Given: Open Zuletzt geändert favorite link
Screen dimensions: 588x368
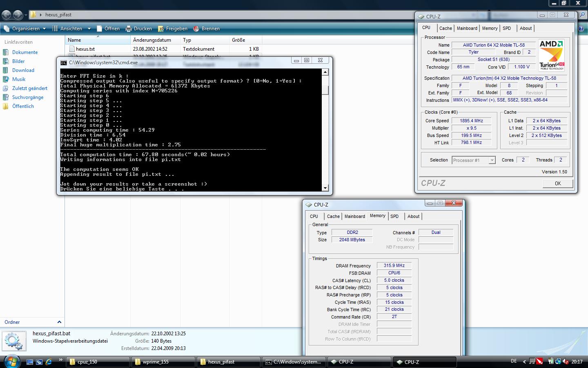Looking at the screenshot, I should [30, 88].
